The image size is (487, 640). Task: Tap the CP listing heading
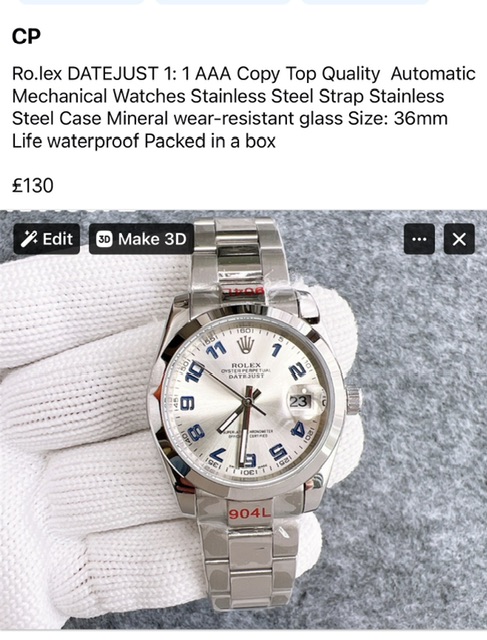pos(26,37)
